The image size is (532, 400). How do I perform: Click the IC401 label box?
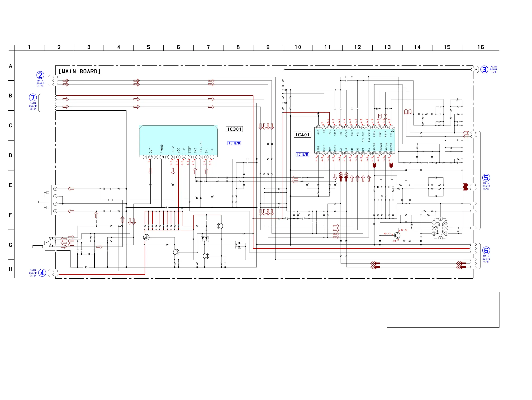[302, 135]
